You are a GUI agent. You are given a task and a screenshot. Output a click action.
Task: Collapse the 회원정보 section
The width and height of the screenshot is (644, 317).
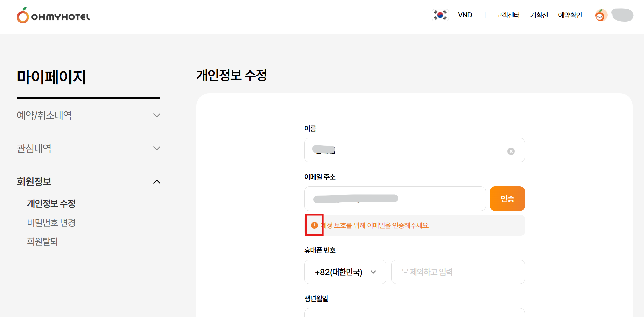click(157, 182)
